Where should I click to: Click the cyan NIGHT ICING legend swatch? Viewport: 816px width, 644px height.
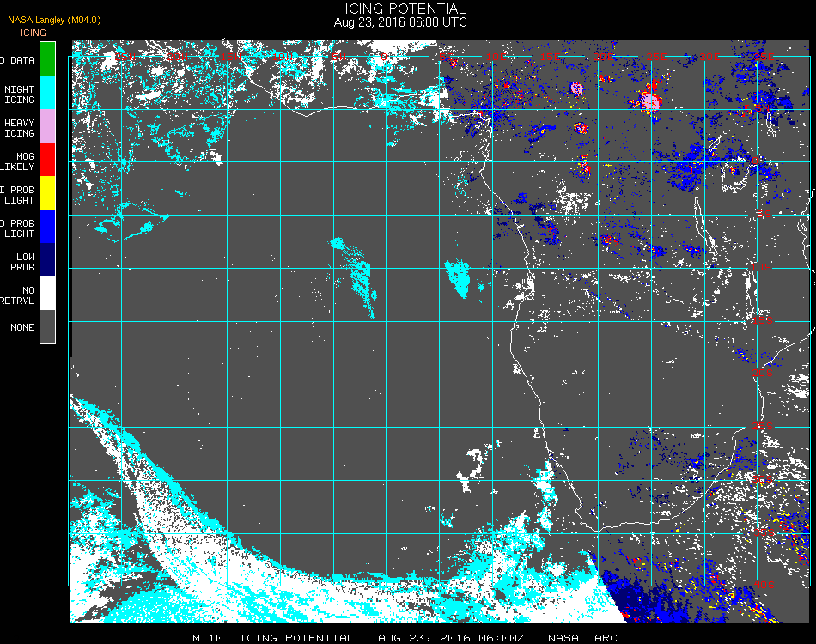click(47, 93)
